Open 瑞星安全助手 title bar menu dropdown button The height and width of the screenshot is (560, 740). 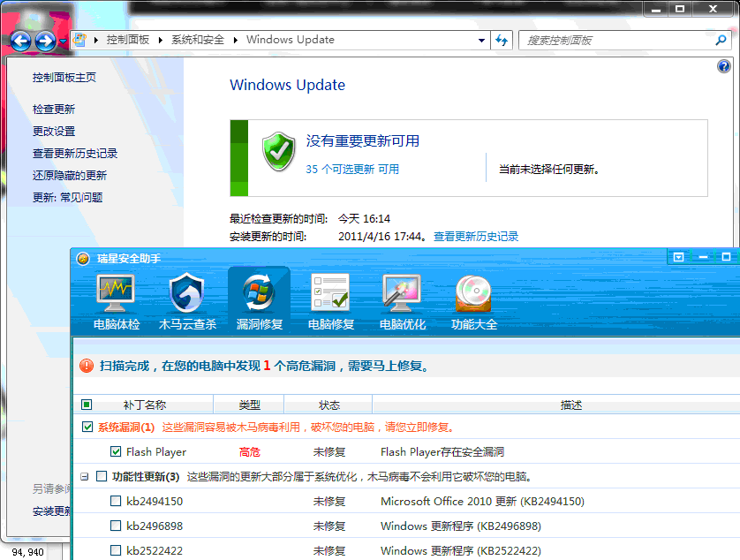tap(678, 257)
